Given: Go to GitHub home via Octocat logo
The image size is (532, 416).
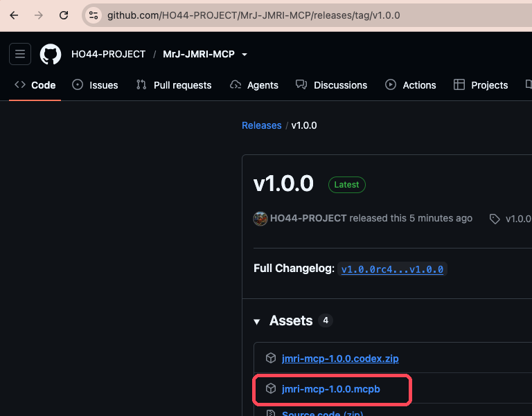Looking at the screenshot, I should pyautogui.click(x=51, y=54).
